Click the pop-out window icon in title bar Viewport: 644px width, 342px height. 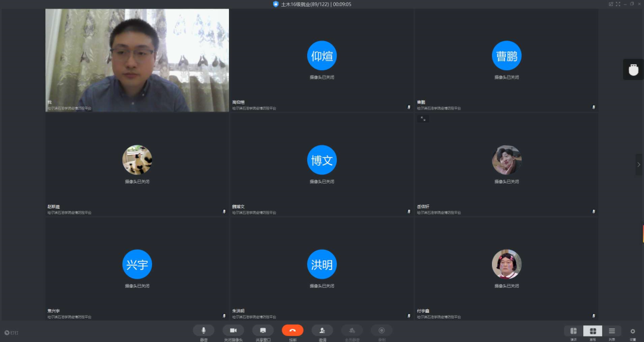pyautogui.click(x=611, y=4)
